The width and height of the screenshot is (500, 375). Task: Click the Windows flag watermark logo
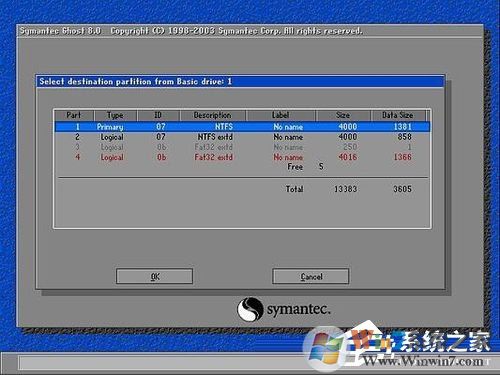(324, 348)
